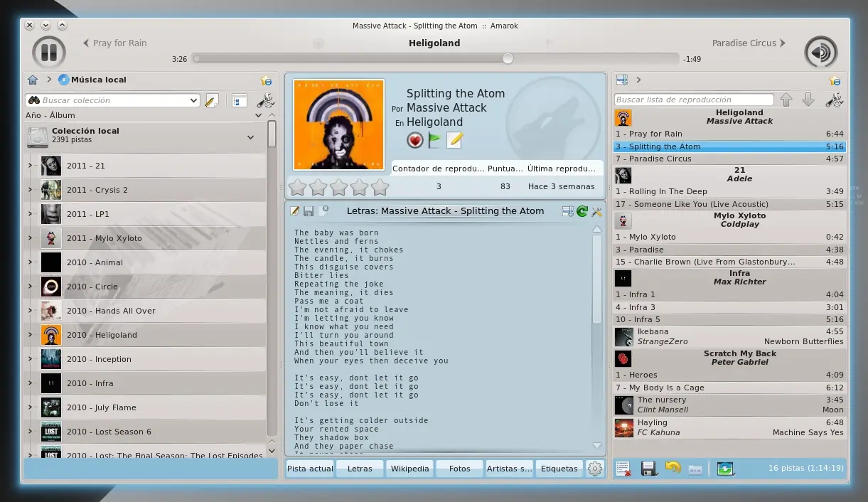Click Música local breadcrumb
Screen dimensions: 868x502
pos(92,80)
